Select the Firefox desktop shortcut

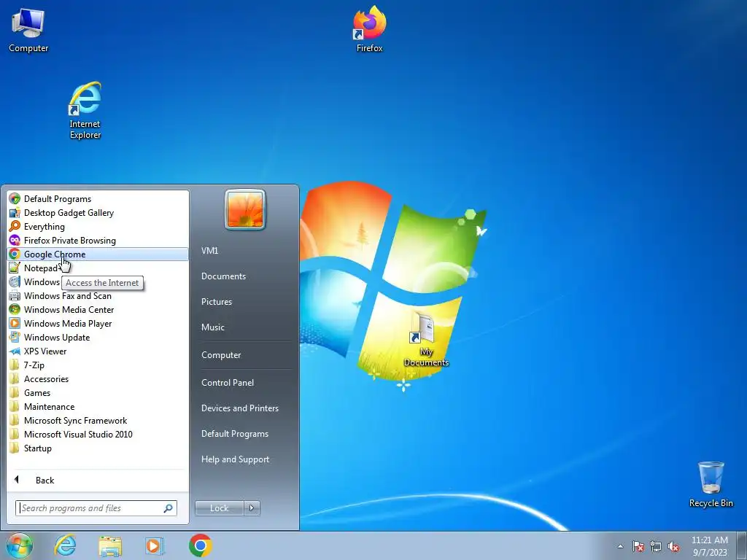pos(370,29)
